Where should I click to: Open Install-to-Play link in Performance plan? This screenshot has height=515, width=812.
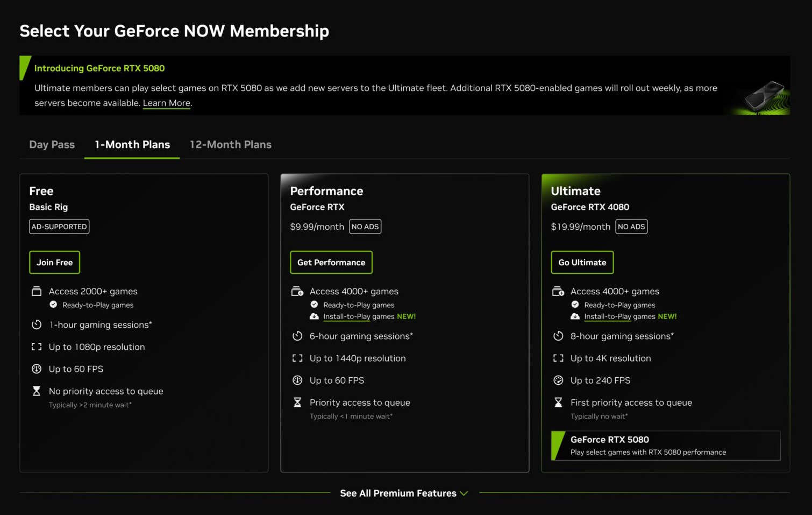tap(347, 316)
